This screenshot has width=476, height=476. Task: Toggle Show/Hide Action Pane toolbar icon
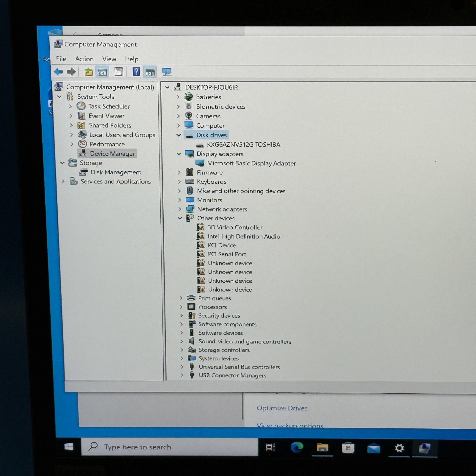tap(150, 72)
